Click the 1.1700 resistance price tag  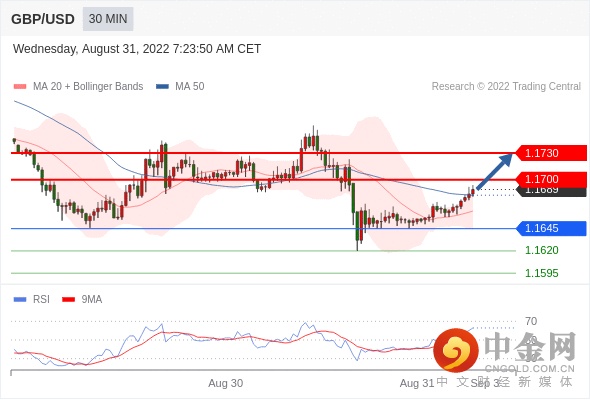(x=551, y=179)
